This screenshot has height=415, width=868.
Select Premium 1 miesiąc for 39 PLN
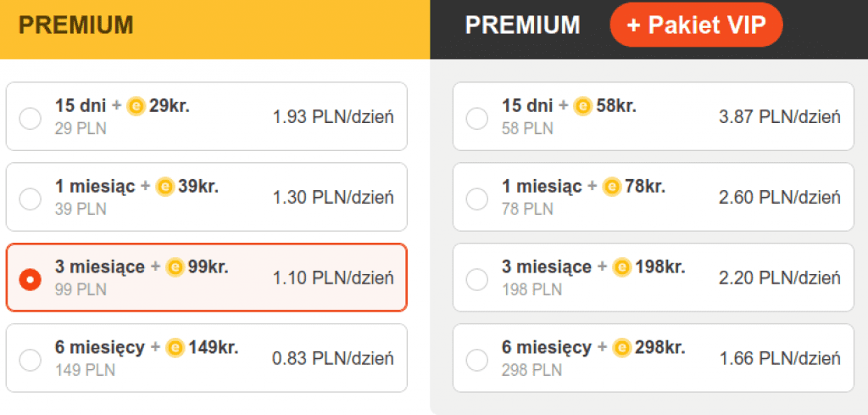pos(30,199)
